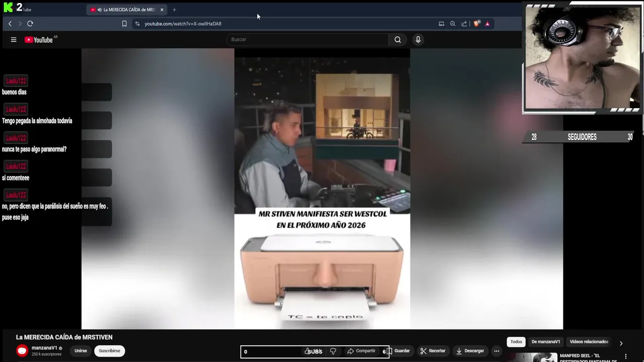Click chat message 'Tengo pegada la almohada todavía'
The width and height of the screenshot is (644, 362).
coord(37,121)
